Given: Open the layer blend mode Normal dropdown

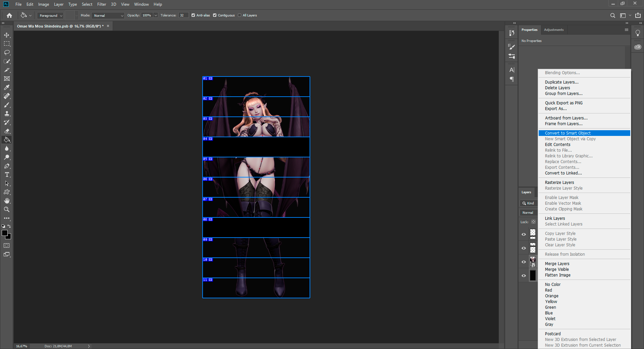Looking at the screenshot, I should tap(528, 212).
